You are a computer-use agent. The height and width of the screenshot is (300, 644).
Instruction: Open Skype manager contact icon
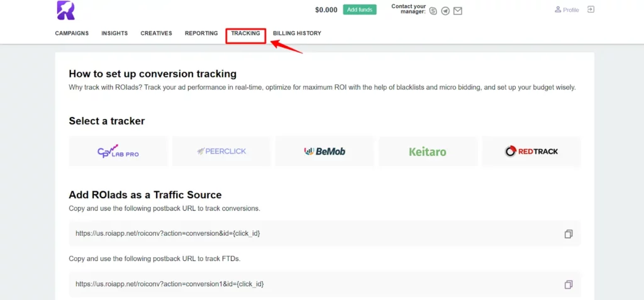433,11
